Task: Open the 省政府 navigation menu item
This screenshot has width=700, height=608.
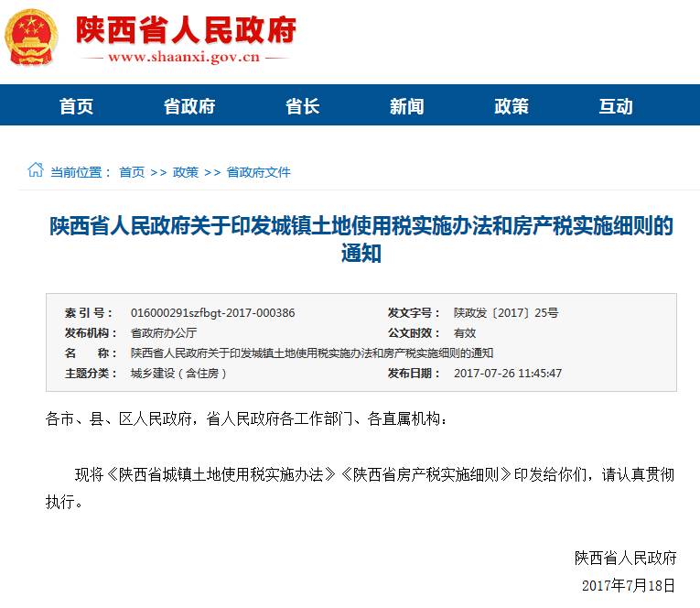Action: 189,106
